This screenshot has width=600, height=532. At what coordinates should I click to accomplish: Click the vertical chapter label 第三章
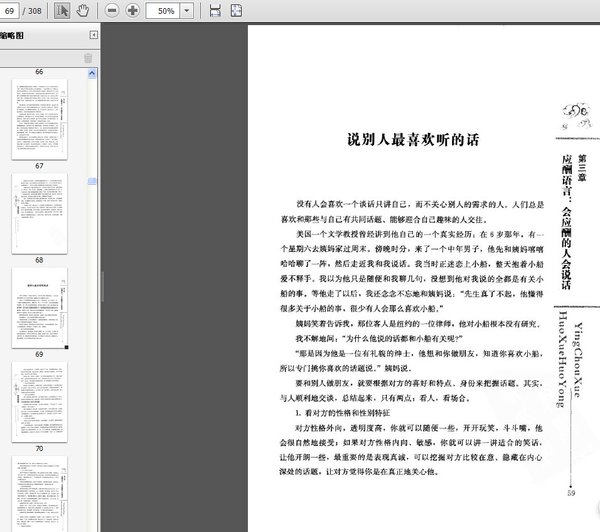582,168
